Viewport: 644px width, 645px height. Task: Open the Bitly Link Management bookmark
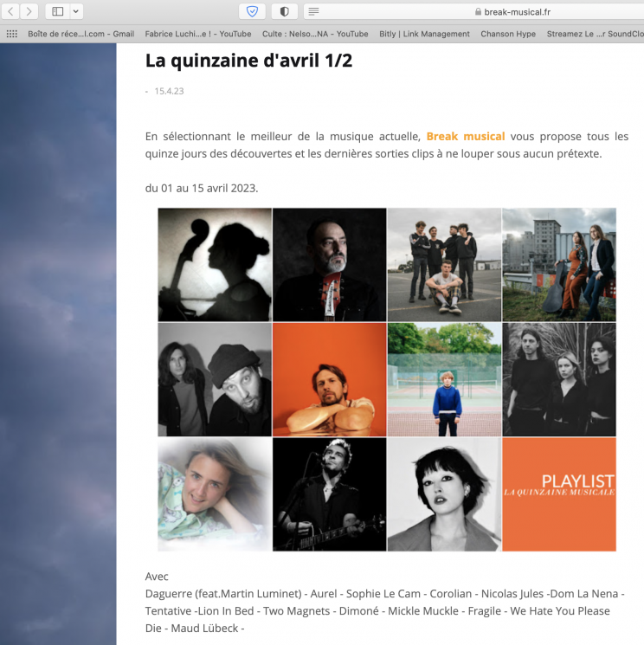tap(424, 34)
